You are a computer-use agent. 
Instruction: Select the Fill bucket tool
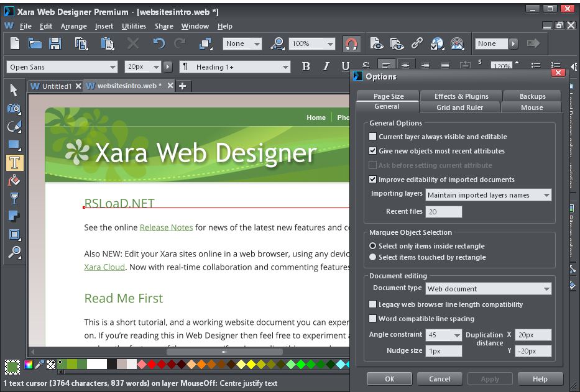click(x=14, y=181)
